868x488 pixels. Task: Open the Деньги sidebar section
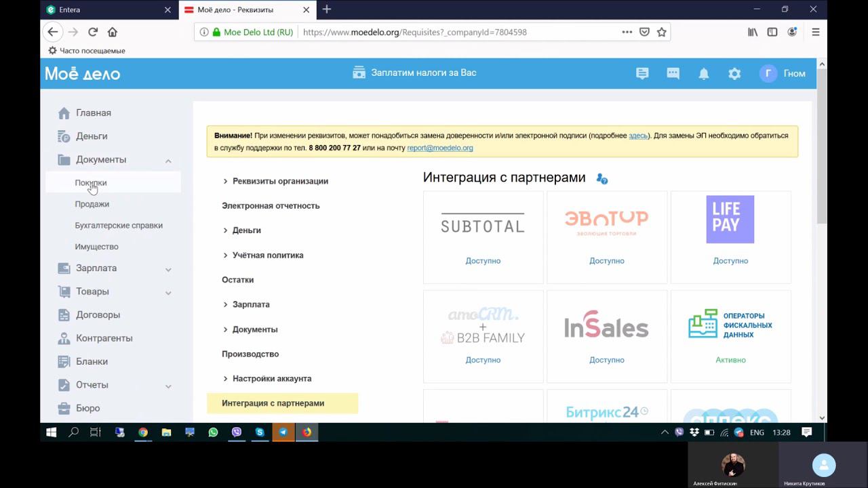(x=92, y=136)
